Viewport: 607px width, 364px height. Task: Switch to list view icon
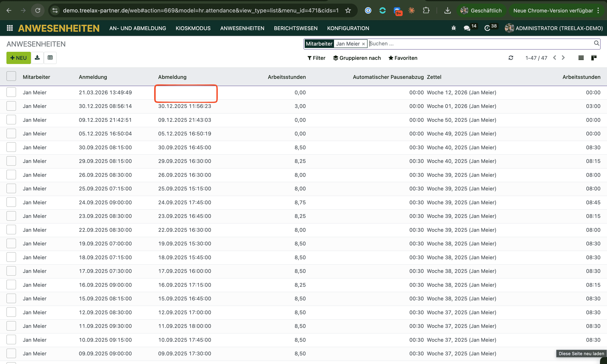[581, 58]
